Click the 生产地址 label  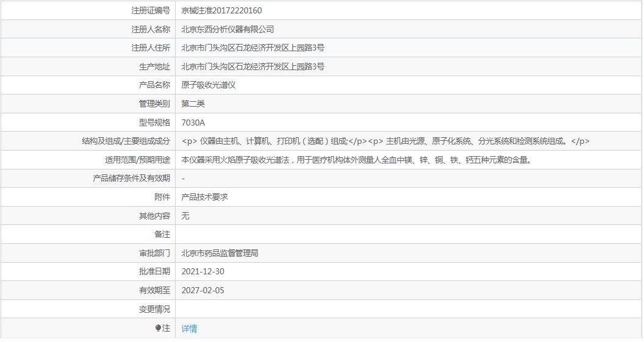(154, 66)
